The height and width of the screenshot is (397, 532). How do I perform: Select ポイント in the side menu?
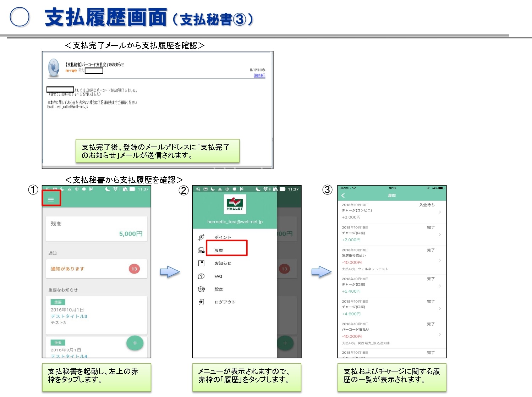point(223,237)
